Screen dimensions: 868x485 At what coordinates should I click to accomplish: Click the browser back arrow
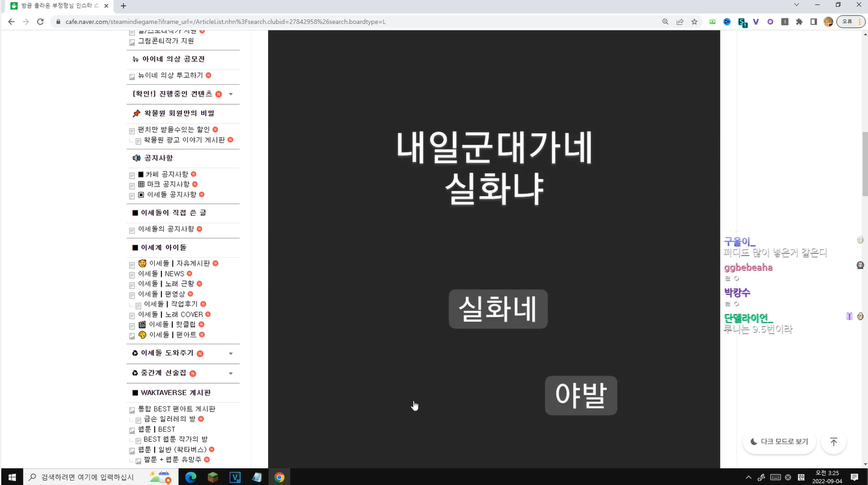pos(11,21)
